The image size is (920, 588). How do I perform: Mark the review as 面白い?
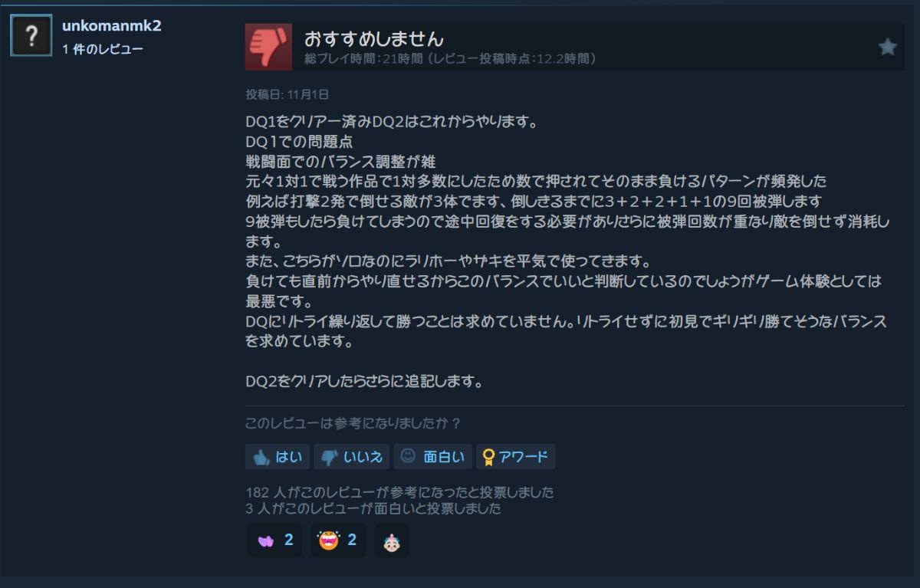[x=432, y=457]
